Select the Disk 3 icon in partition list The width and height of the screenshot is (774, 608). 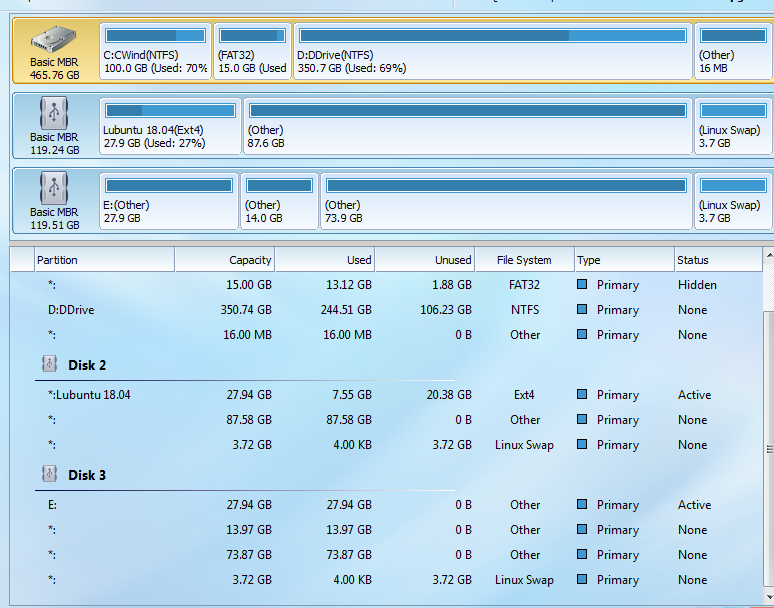click(50, 475)
